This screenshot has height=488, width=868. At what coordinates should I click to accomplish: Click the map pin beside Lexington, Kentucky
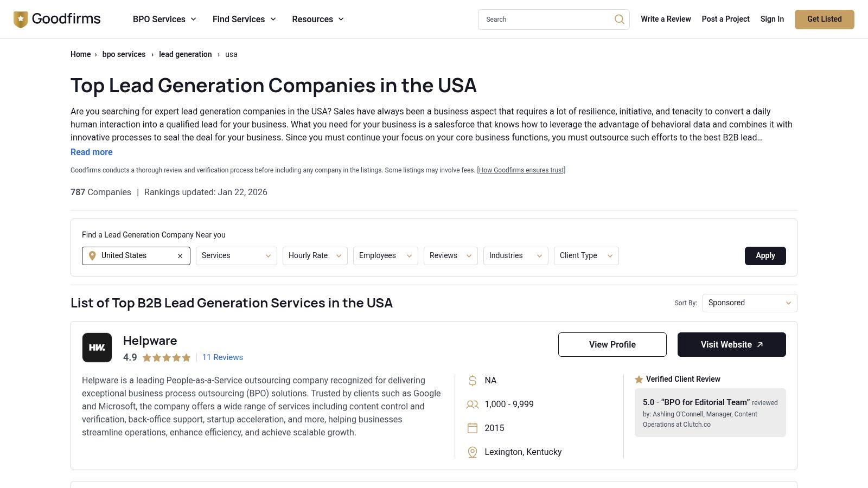471,452
